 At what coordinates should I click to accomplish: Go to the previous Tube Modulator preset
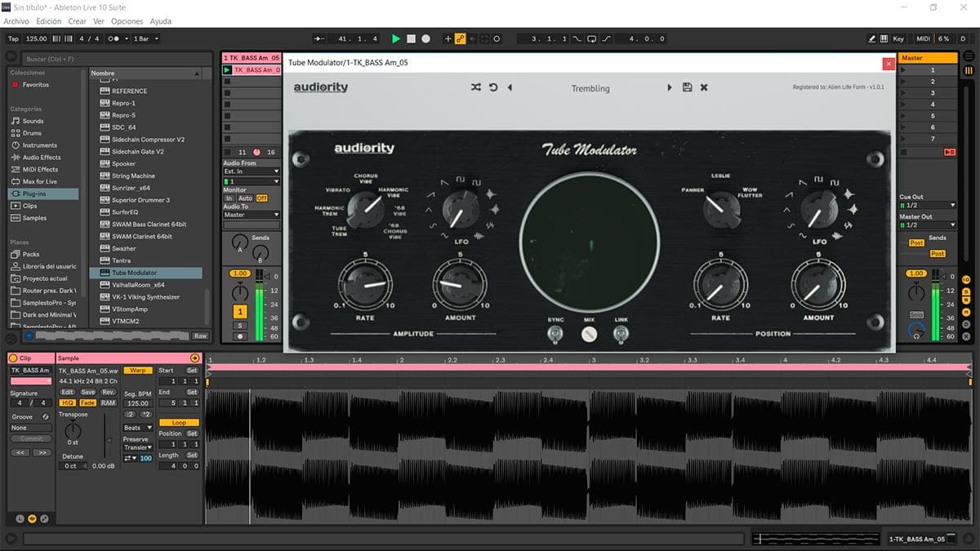(510, 87)
